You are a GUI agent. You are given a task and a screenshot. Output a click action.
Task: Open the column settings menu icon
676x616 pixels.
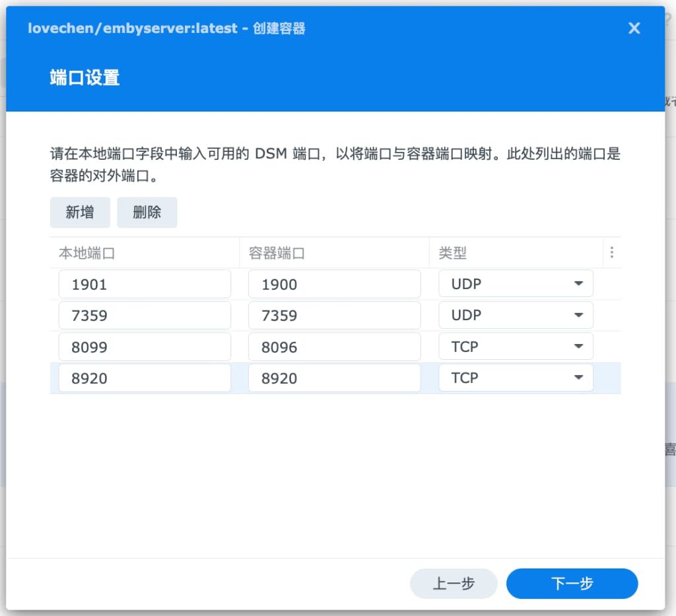(613, 252)
